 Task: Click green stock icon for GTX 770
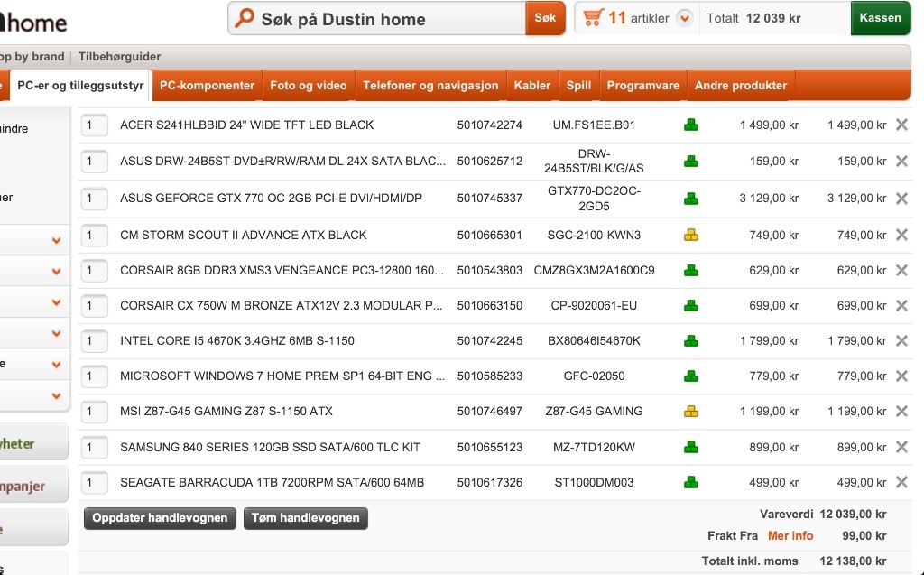[691, 199]
